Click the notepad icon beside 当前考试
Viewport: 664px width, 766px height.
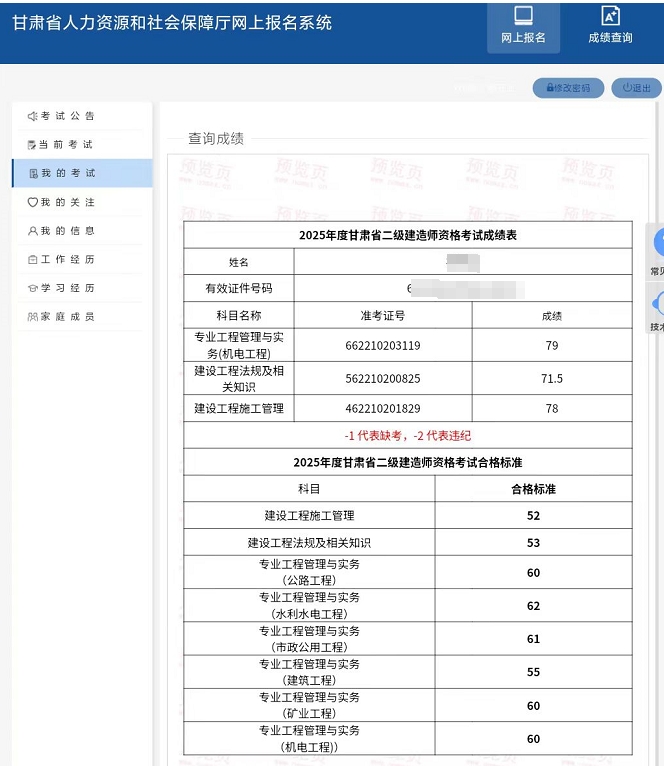[32, 145]
